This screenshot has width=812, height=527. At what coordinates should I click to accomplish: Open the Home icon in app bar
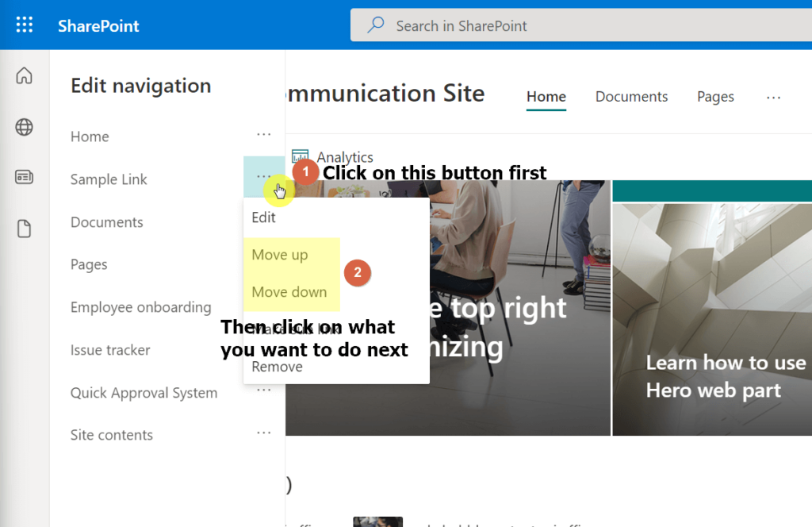(x=24, y=75)
